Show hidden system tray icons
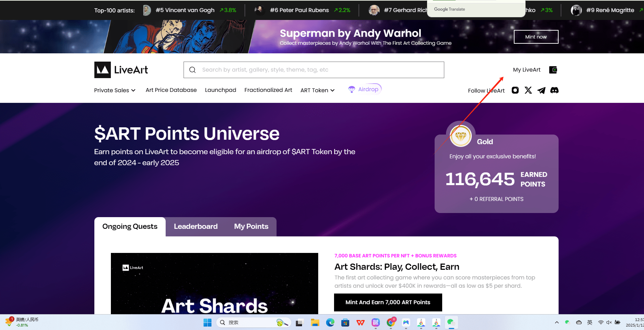This screenshot has width=644, height=330. pyautogui.click(x=557, y=322)
